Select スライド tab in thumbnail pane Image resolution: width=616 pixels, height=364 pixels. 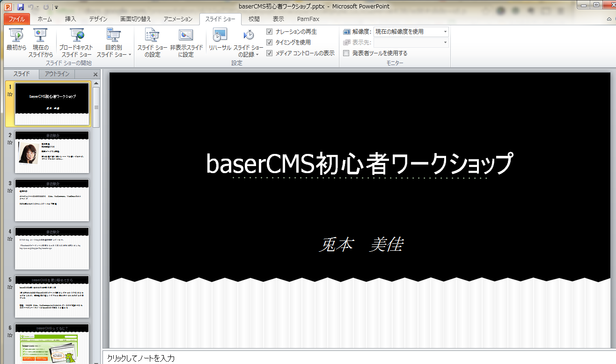22,74
